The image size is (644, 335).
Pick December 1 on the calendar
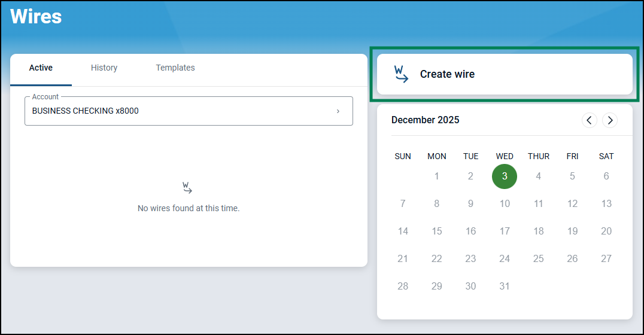[437, 176]
